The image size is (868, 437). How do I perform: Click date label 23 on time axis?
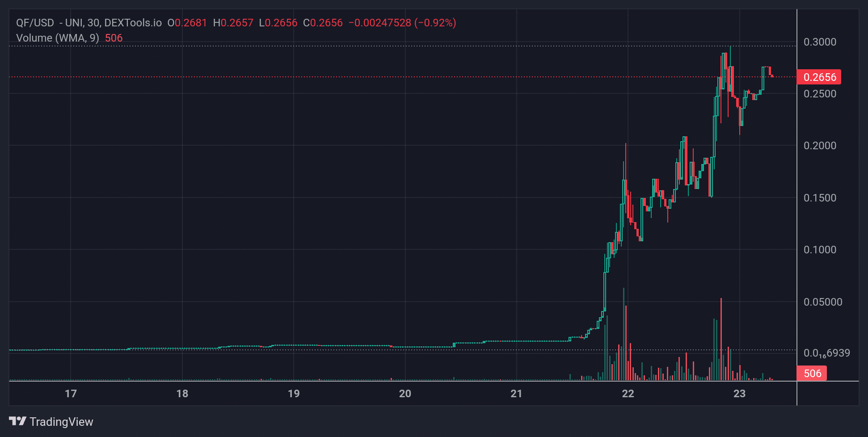pyautogui.click(x=739, y=394)
